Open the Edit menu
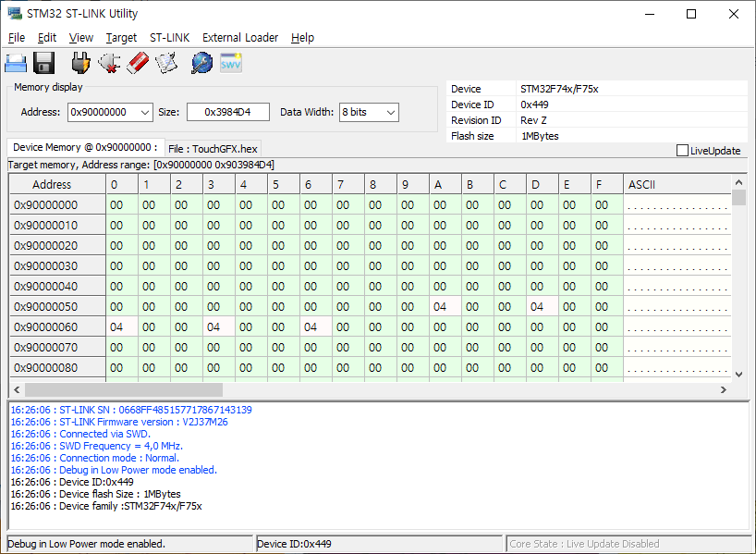This screenshot has width=756, height=554. pos(47,38)
